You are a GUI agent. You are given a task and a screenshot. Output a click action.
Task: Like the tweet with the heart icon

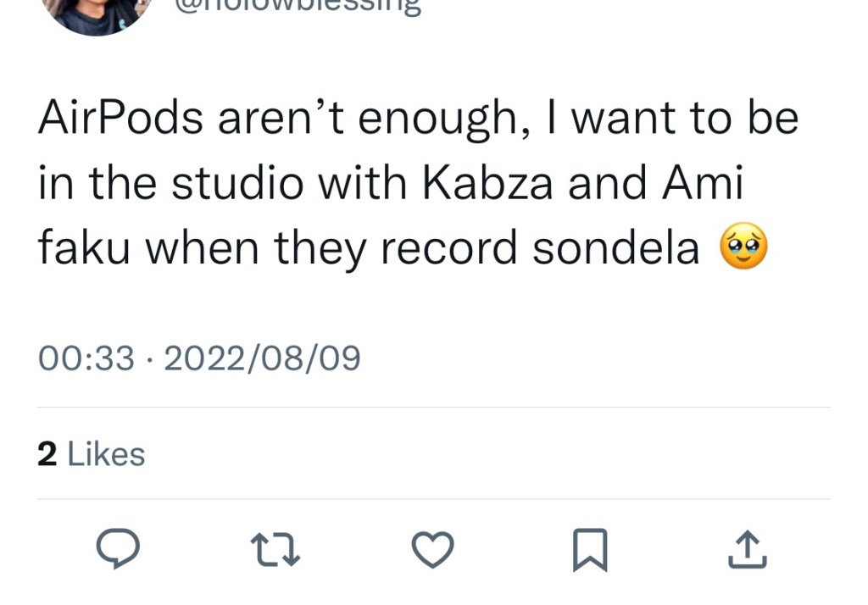coord(433,551)
